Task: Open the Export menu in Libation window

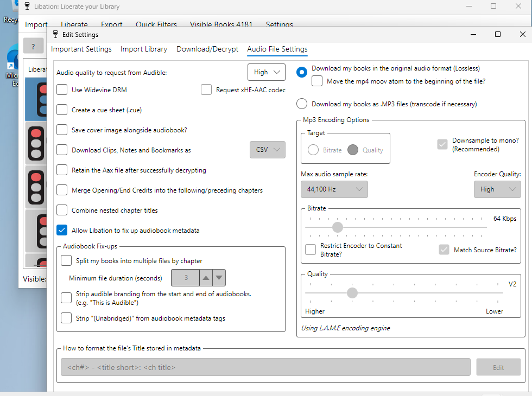Action: pos(112,24)
